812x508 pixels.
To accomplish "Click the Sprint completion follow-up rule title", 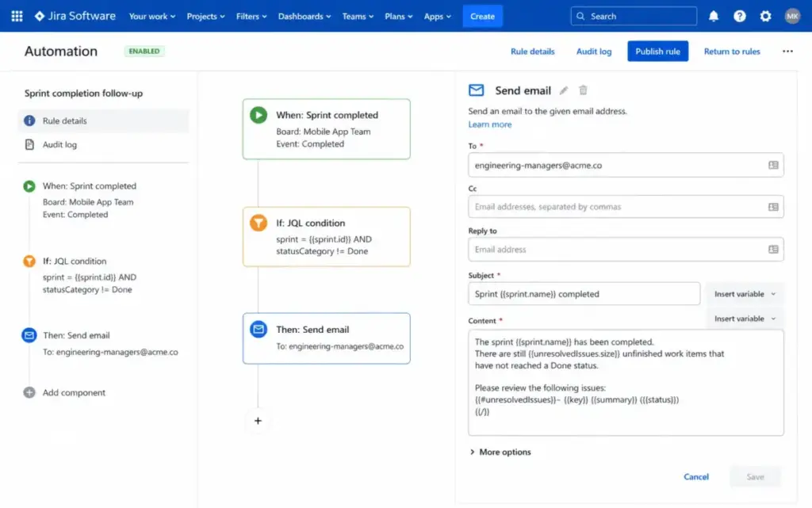I will click(x=83, y=93).
